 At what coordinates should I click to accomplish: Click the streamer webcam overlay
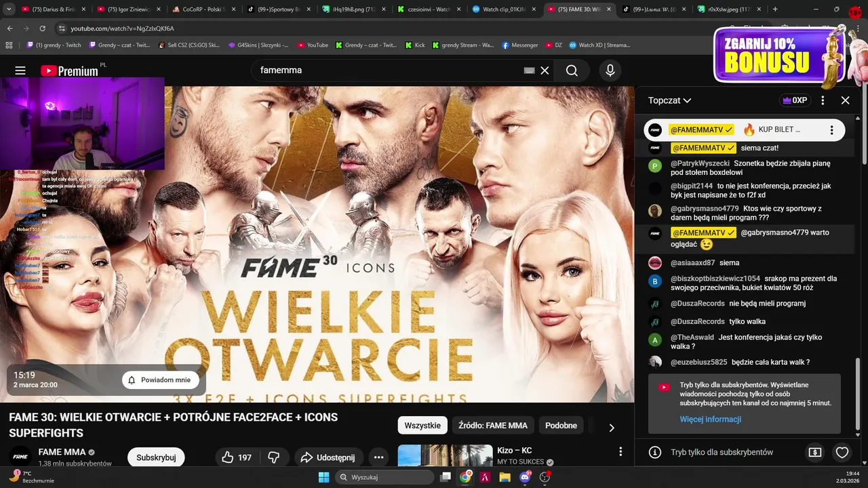[x=82, y=123]
